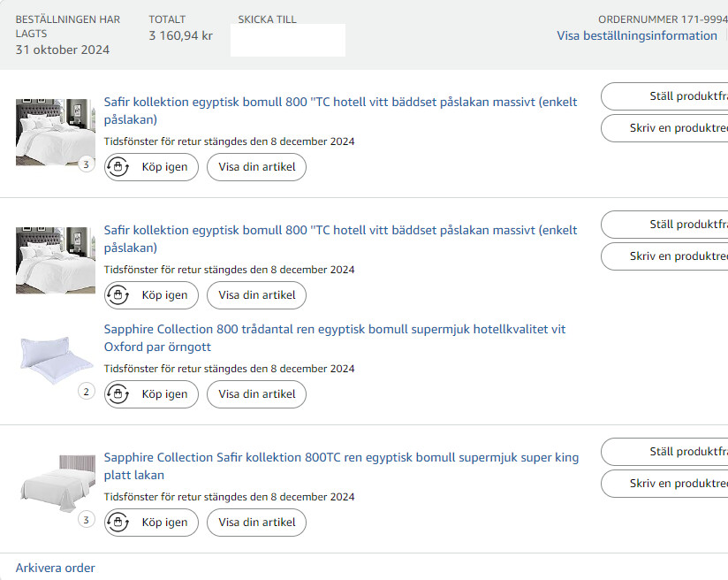
Task: Click quantity badge 2 on the pillowcase image
Action: coord(86,392)
